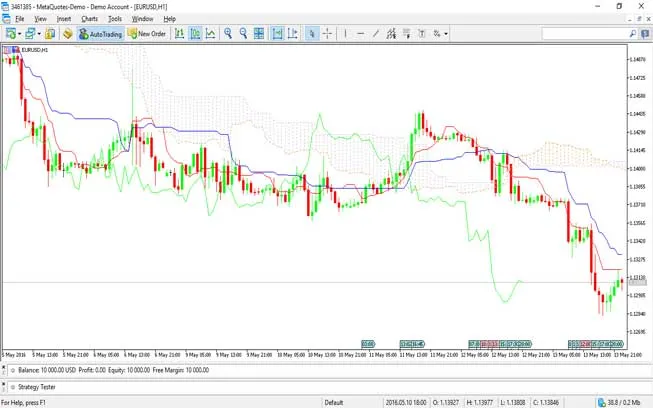Click the Default profile in status bar
The height and width of the screenshot is (408, 653).
click(x=334, y=403)
